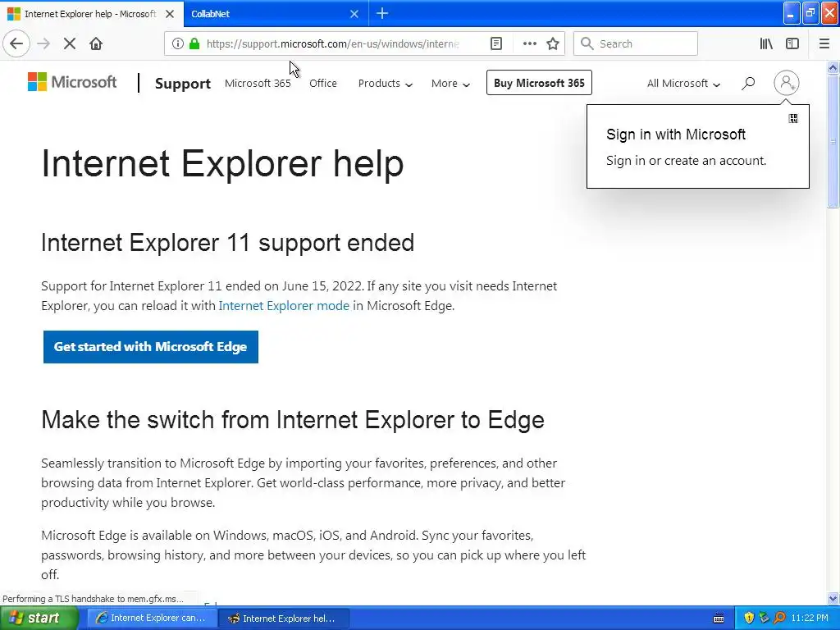This screenshot has width=840, height=630.
Task: Go back to the previous page
Action: tap(16, 43)
